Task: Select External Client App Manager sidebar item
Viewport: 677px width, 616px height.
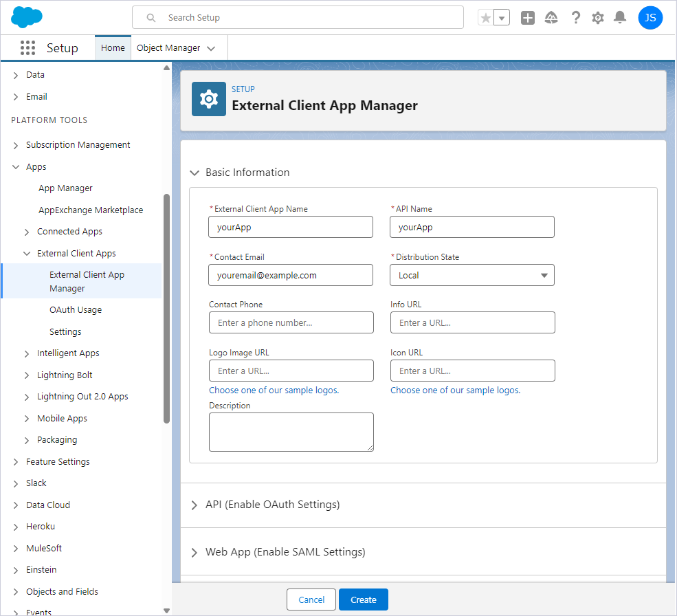Action: pos(82,281)
